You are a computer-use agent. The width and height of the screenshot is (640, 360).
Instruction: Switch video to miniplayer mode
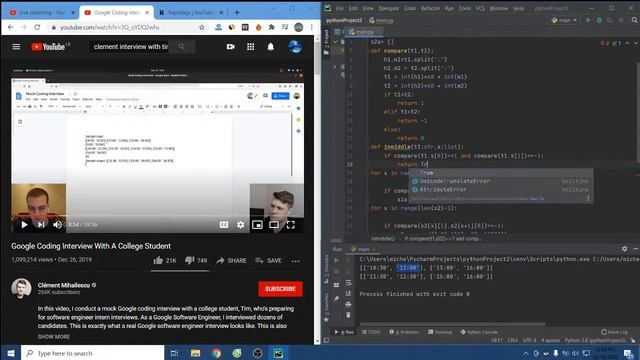point(257,224)
